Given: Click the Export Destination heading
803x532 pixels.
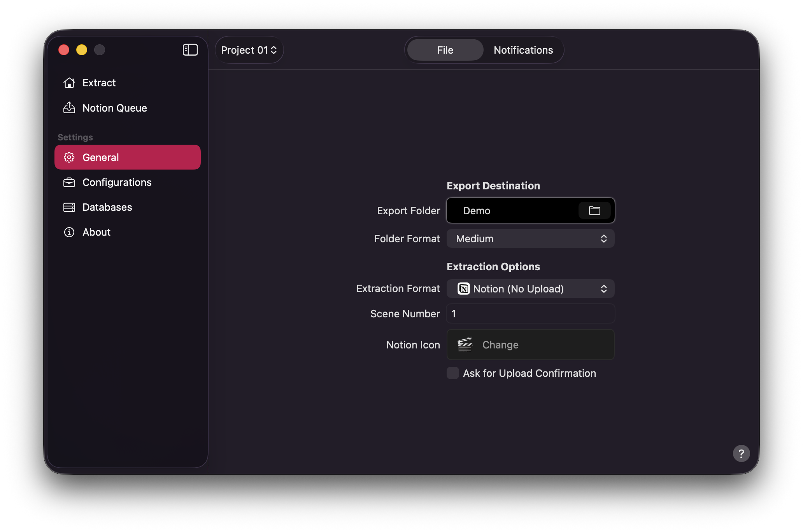Looking at the screenshot, I should [x=493, y=185].
